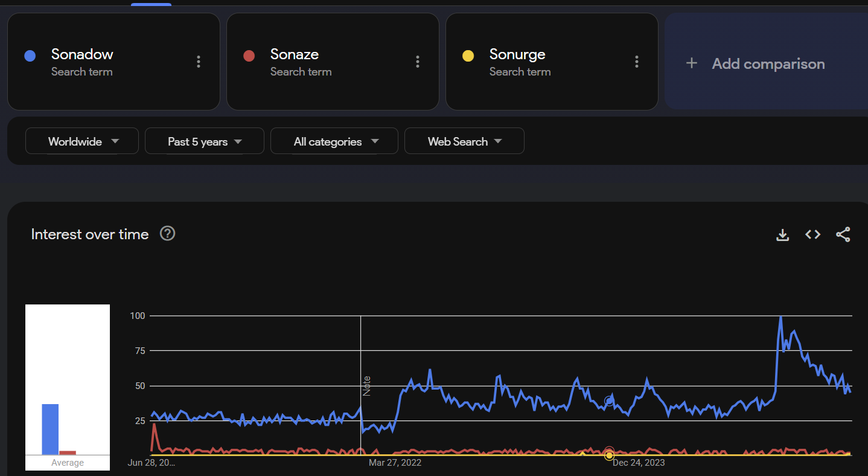
Task: Click the blue color dot for Sonadow
Action: (30, 56)
